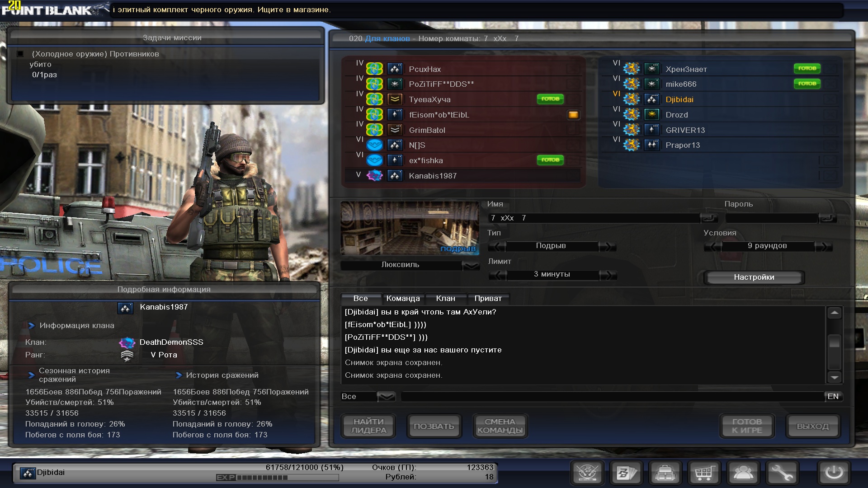
Task: Switch to the Клан chat tab
Action: tap(445, 299)
